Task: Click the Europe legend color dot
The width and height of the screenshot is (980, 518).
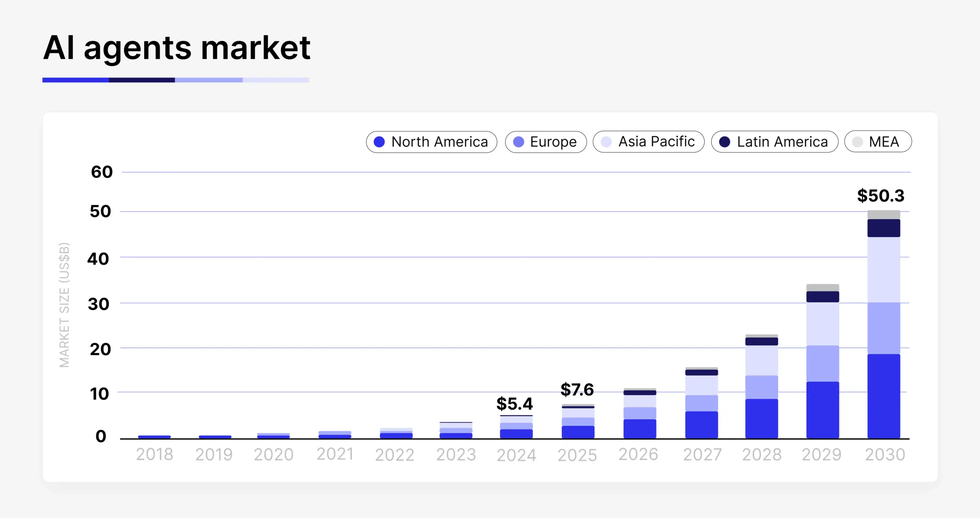Action: point(519,141)
